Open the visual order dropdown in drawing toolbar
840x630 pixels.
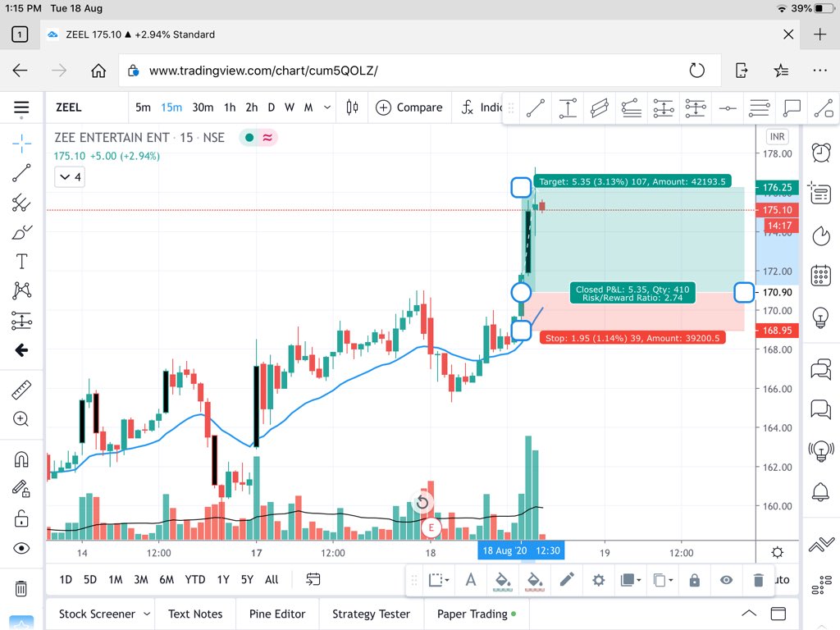(x=631, y=580)
